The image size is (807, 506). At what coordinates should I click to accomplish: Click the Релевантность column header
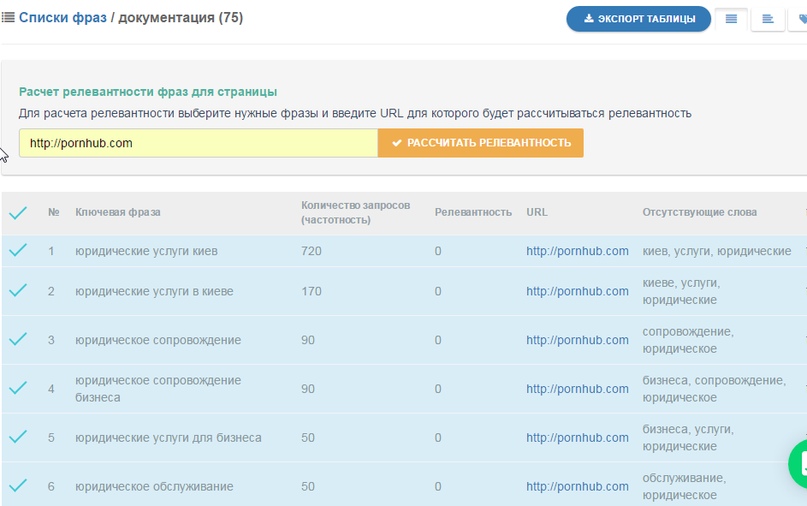[473, 212]
